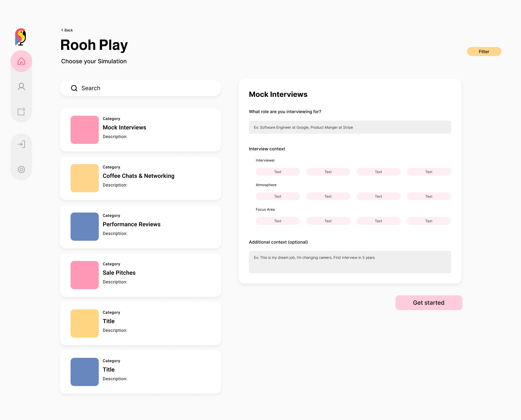Click the notification square icon in sidebar
This screenshot has width=521, height=420.
21,112
